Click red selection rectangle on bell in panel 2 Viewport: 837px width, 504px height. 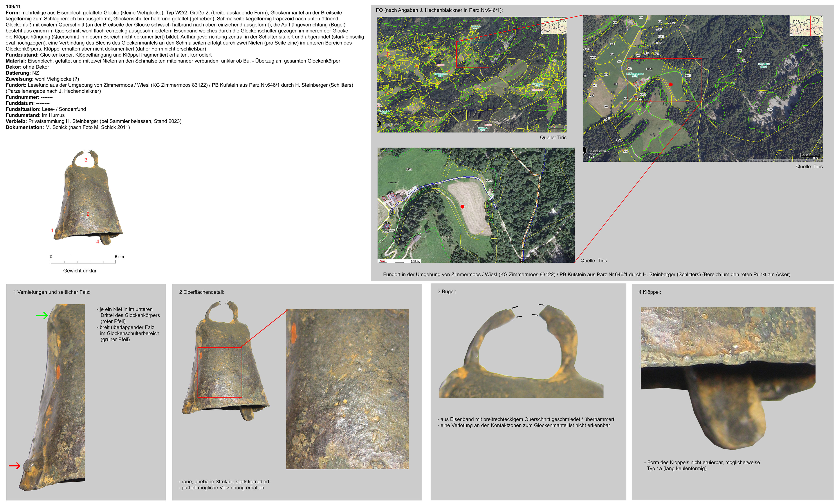coord(220,372)
